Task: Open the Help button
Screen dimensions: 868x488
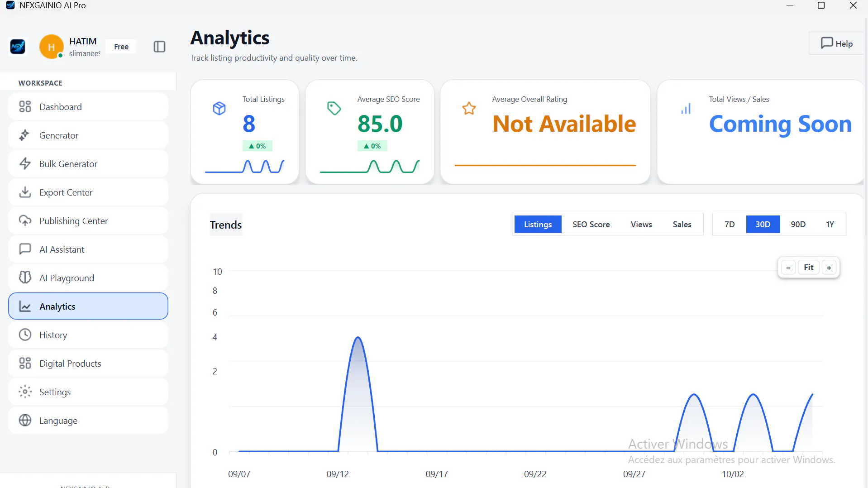Action: [x=837, y=43]
